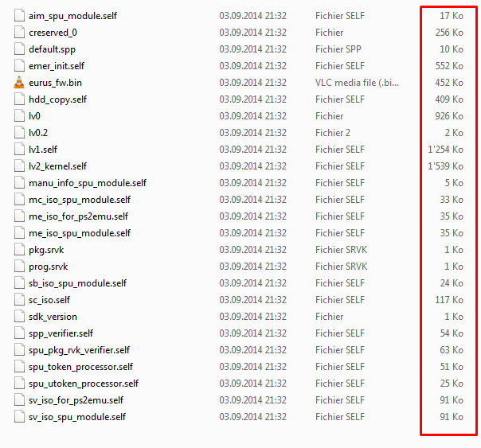Select the lv1.self file name
This screenshot has height=448, width=481.
43,150
